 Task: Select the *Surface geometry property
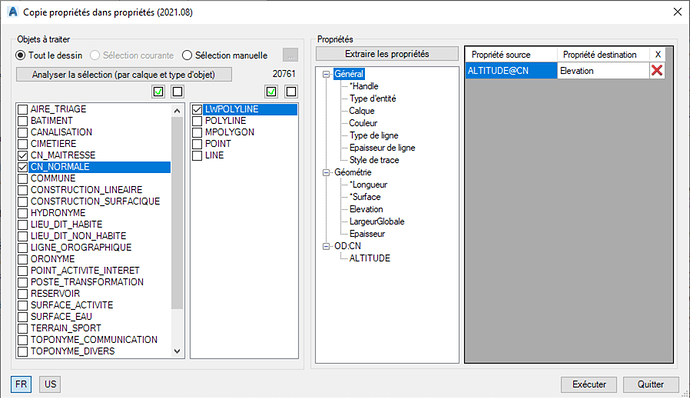tap(365, 197)
